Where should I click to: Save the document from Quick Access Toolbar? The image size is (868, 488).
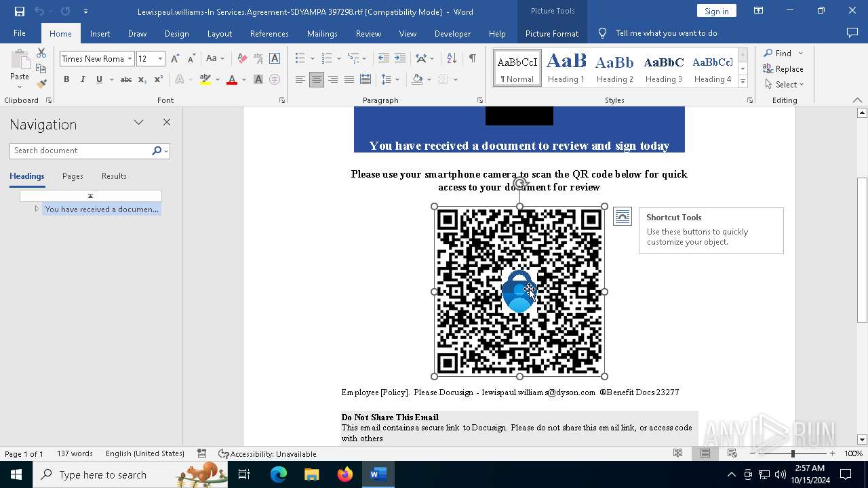pos(19,12)
